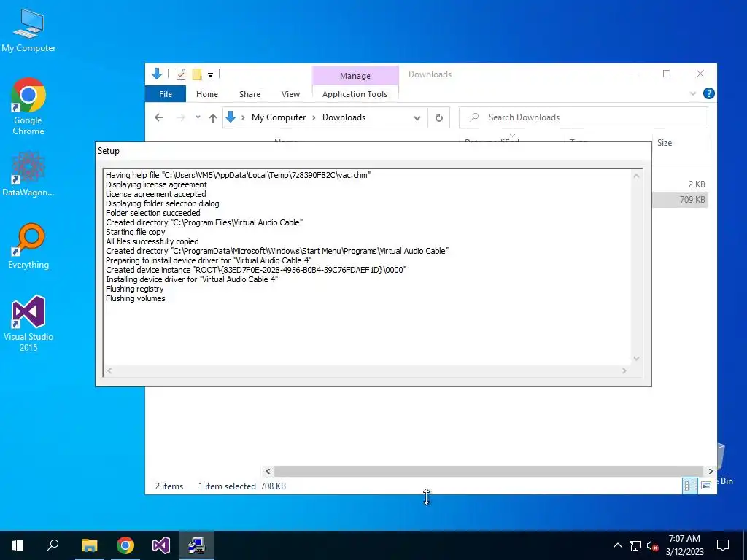Refresh the Downloads folder
The width and height of the screenshot is (747, 560).
(x=439, y=117)
